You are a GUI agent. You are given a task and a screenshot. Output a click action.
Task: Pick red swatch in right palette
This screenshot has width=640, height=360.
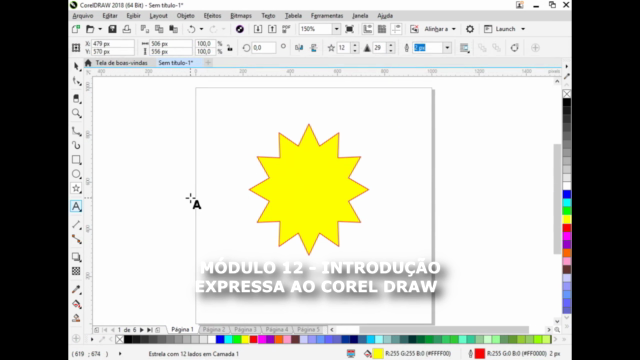tap(567, 228)
